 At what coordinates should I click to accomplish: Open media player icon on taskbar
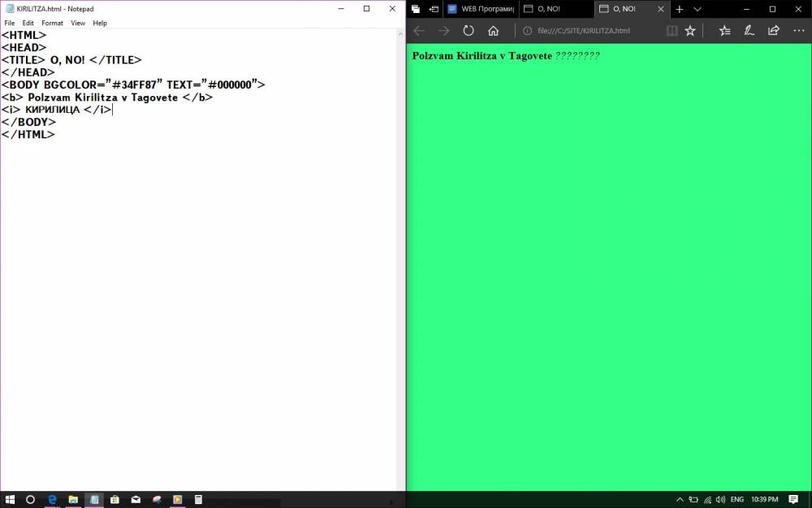178,500
